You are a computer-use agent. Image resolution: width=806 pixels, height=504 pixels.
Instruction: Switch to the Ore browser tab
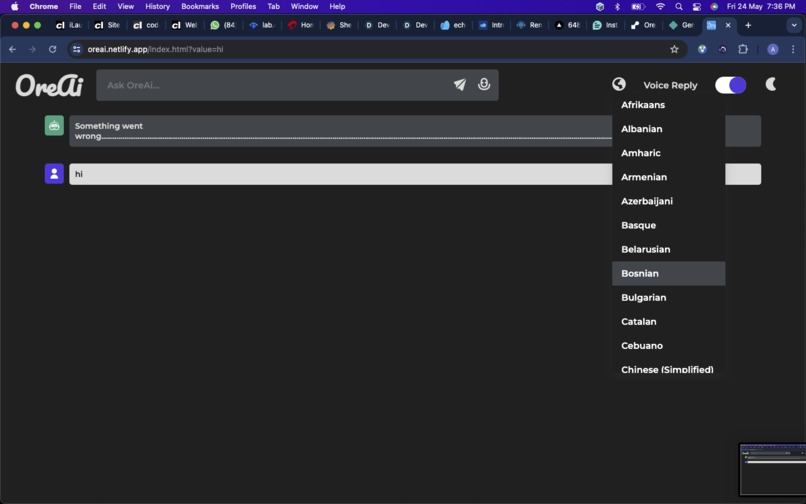point(643,25)
